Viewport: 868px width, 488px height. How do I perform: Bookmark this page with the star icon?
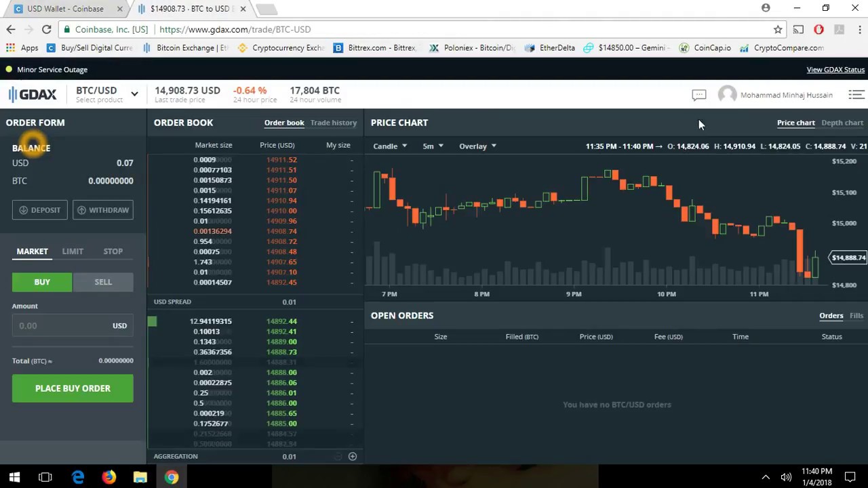point(778,29)
